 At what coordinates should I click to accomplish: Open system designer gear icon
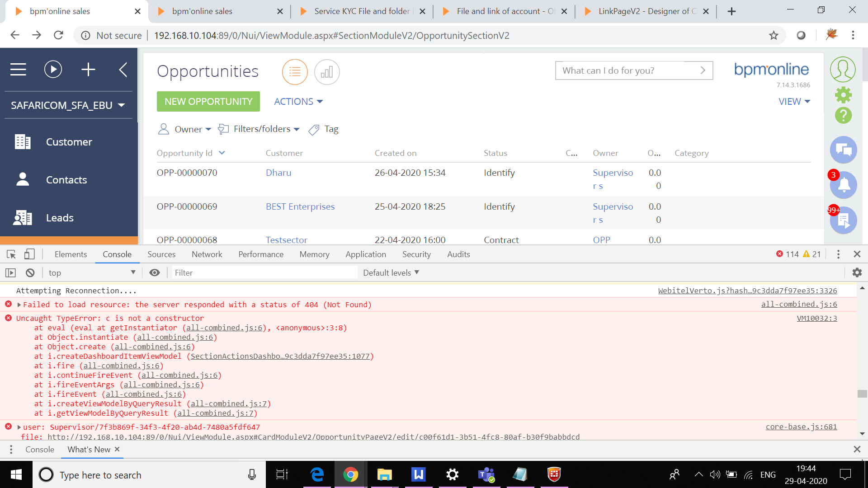tap(843, 95)
